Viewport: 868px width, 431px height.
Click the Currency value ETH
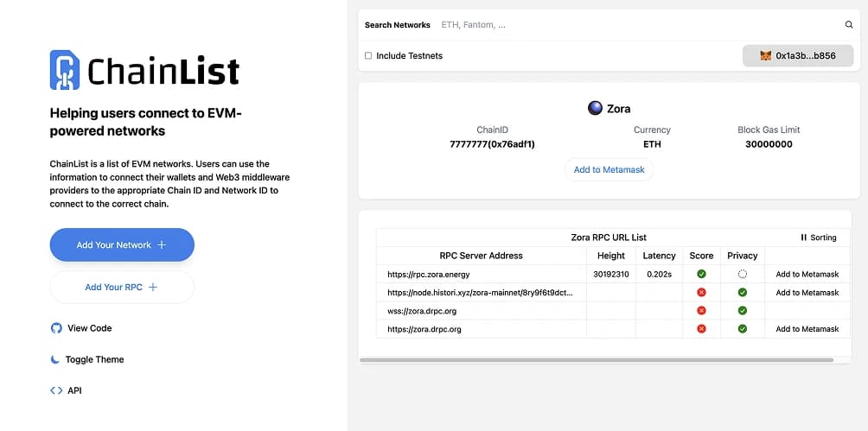(652, 144)
